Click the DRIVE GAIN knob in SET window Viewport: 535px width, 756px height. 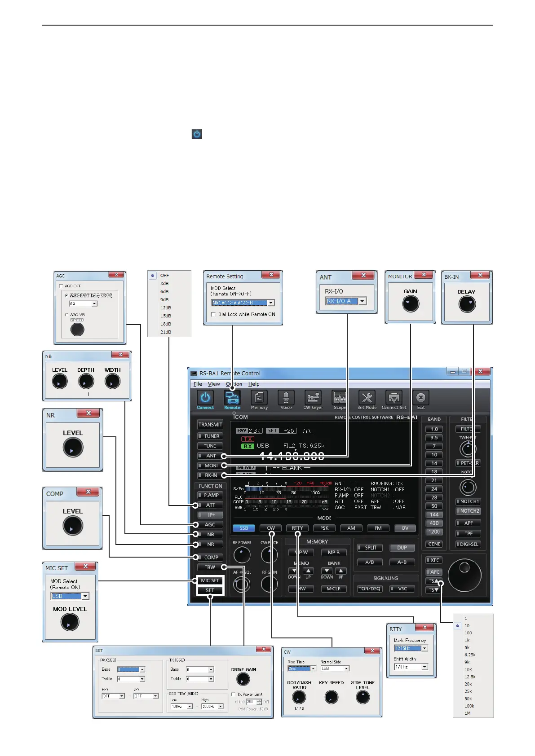pyautogui.click(x=243, y=679)
